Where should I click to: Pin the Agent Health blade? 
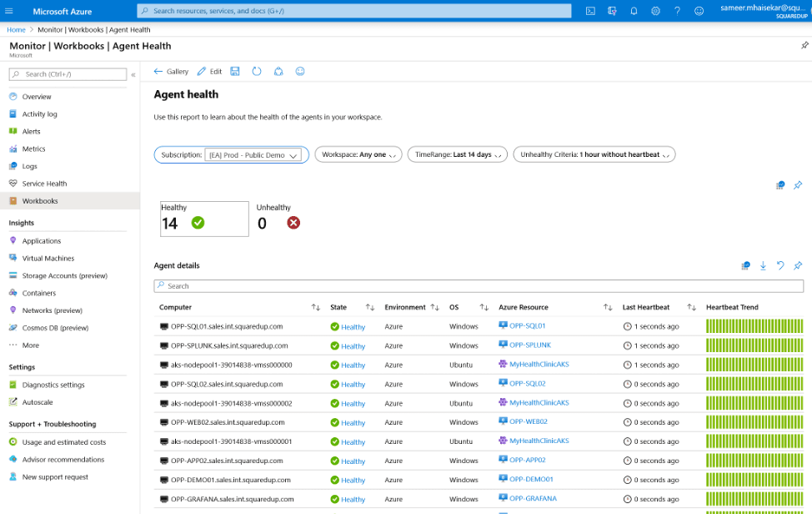click(804, 46)
